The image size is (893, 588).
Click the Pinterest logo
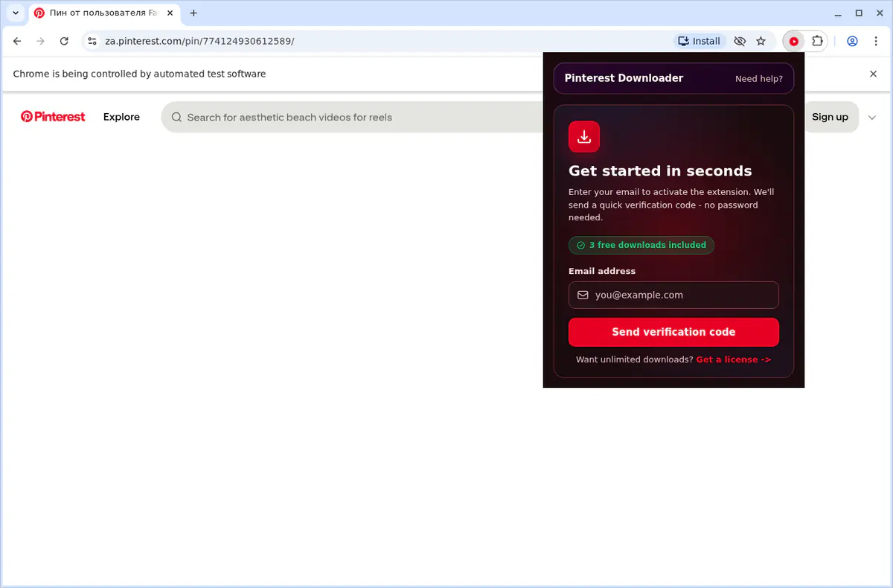coord(53,117)
